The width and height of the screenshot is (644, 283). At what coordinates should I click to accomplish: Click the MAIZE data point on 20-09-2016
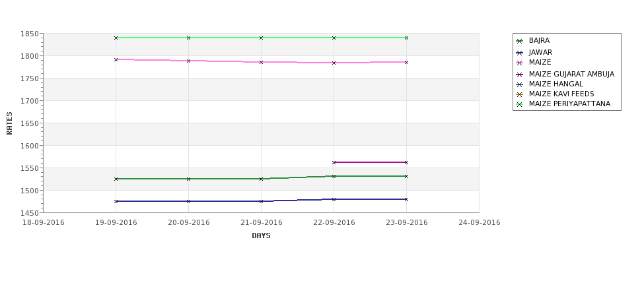point(188,61)
